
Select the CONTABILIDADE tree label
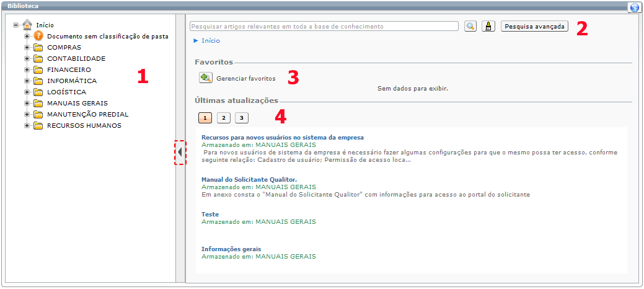point(76,58)
